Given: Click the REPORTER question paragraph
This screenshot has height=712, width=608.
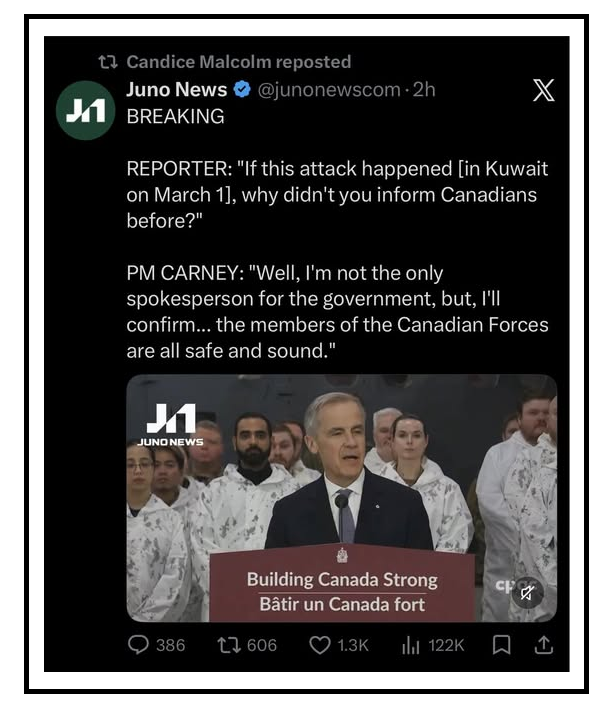Looking at the screenshot, I should (337, 194).
